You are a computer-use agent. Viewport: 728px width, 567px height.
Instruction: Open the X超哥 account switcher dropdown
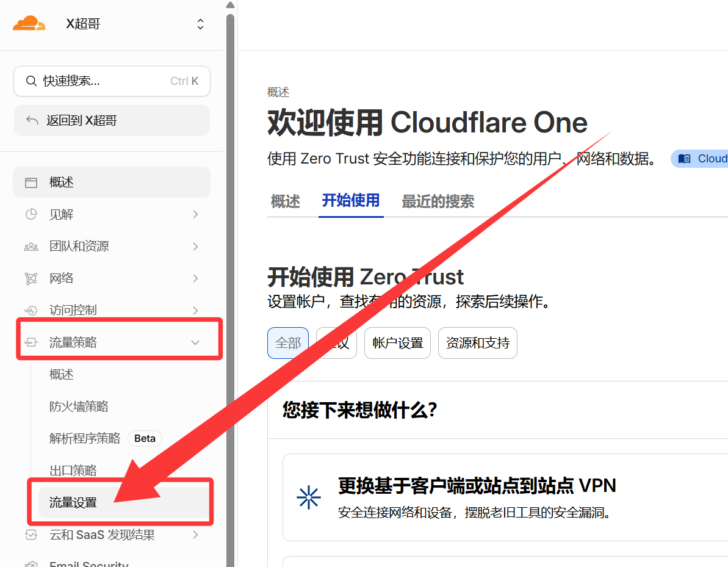200,24
